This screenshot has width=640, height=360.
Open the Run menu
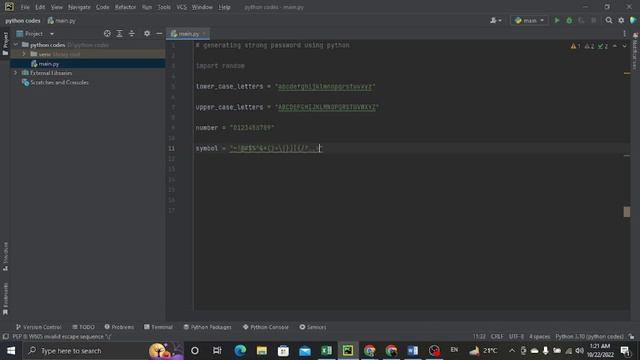tap(147, 7)
